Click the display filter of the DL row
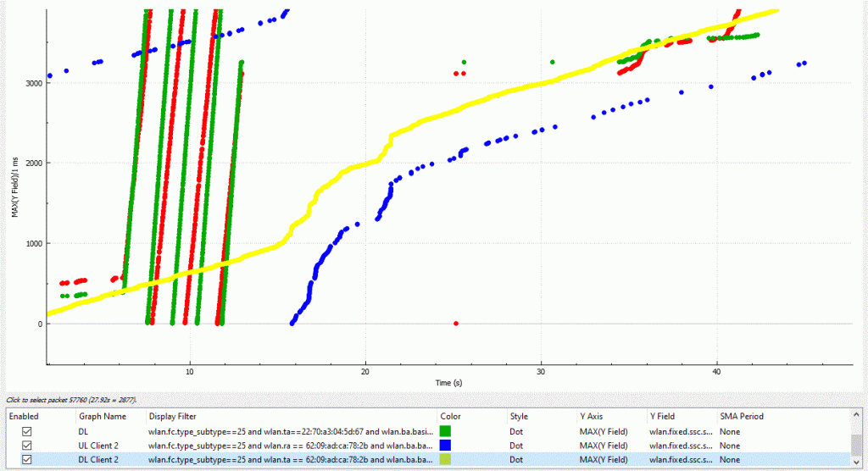 pyautogui.click(x=290, y=431)
